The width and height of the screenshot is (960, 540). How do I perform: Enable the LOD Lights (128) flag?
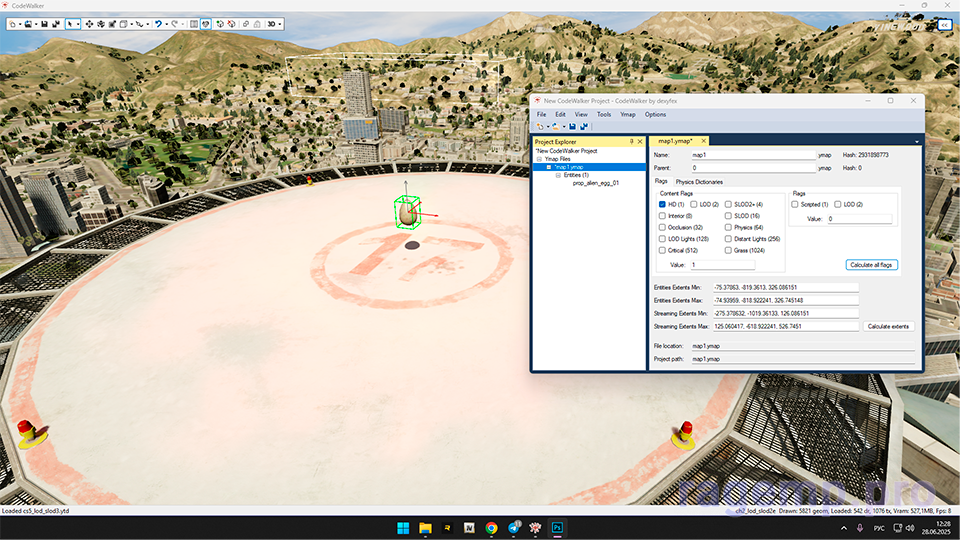point(662,239)
